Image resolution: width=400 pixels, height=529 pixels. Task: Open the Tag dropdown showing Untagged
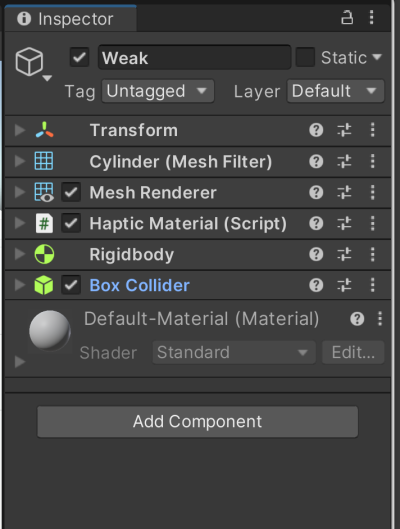[x=158, y=91]
